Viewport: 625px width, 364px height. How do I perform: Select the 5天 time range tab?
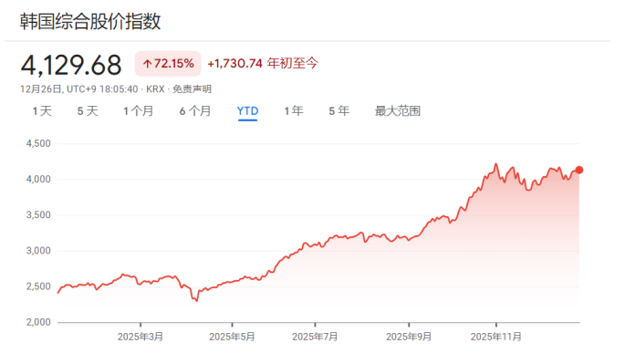(x=88, y=110)
